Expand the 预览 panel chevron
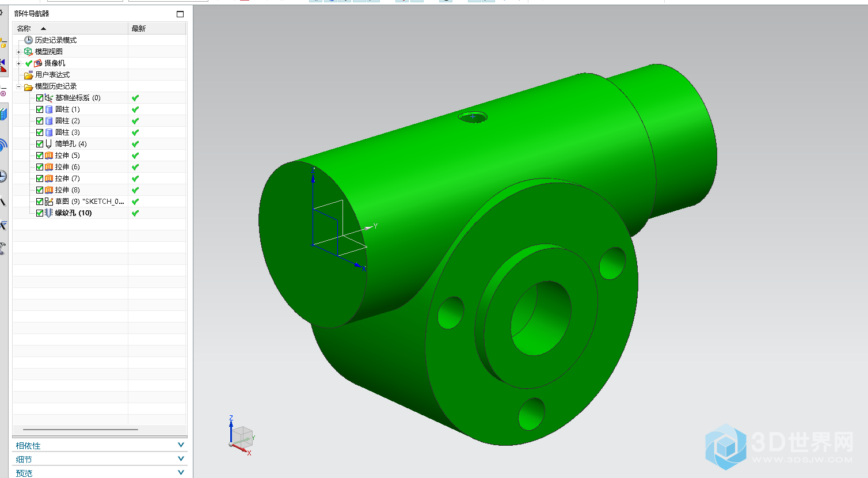 181,472
